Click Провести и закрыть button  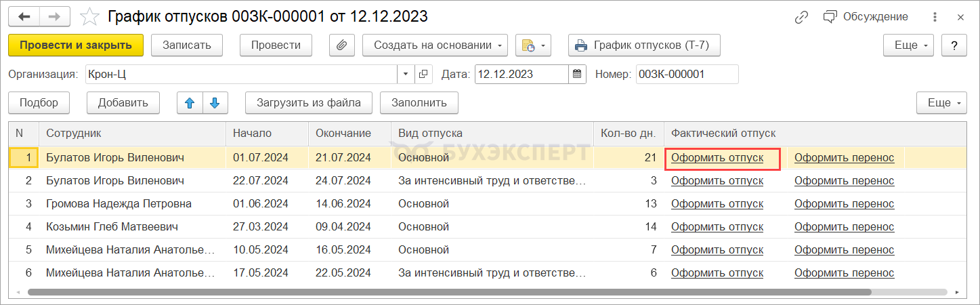point(76,45)
